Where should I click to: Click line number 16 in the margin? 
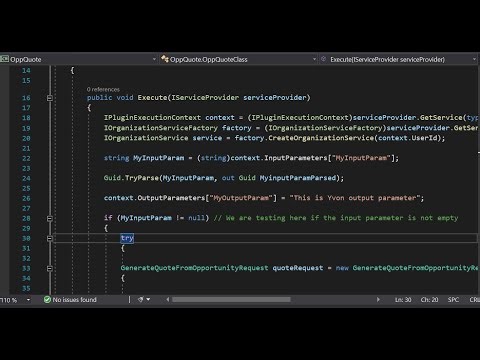coord(26,98)
